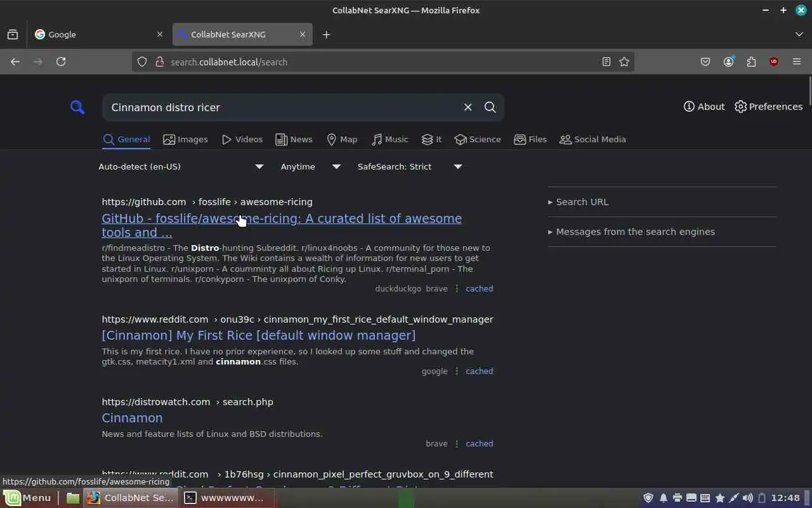Switch to the Google browser tab
Screen dimensions: 812x508
(95, 34)
